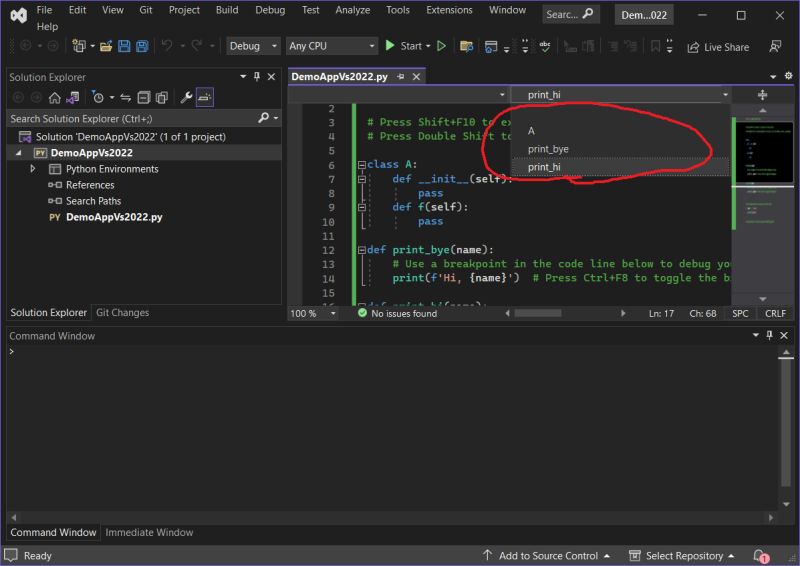Click Collapse All in Solution Explorer toolbar
This screenshot has width=800, height=566.
[143, 97]
